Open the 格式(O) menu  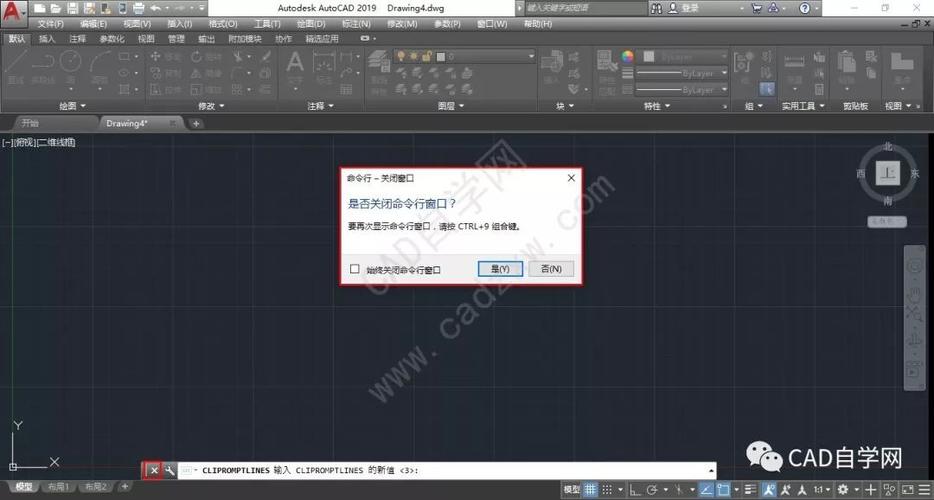223,24
